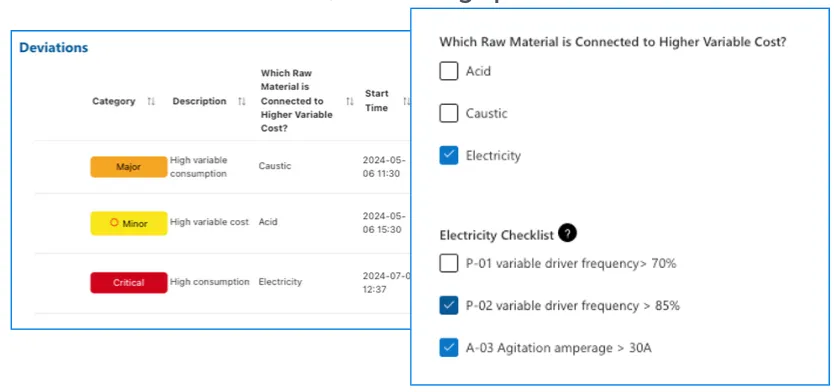
Task: Click the Minor category badge
Action: coord(129,223)
